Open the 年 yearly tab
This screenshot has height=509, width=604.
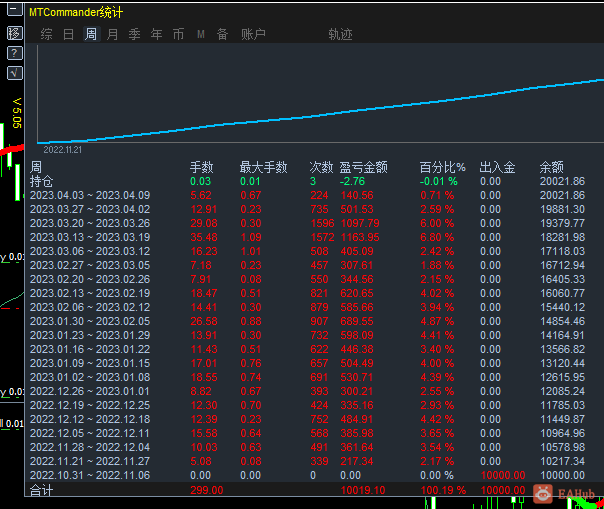pos(156,34)
